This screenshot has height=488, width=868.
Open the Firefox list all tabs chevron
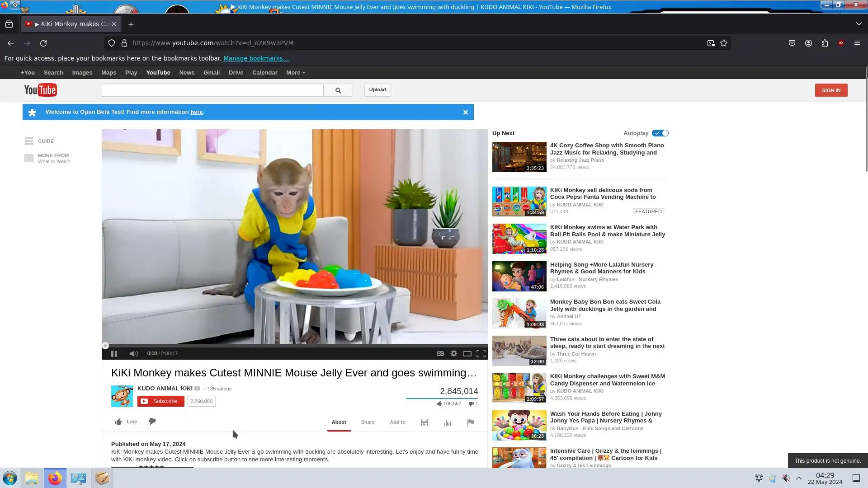coord(859,24)
